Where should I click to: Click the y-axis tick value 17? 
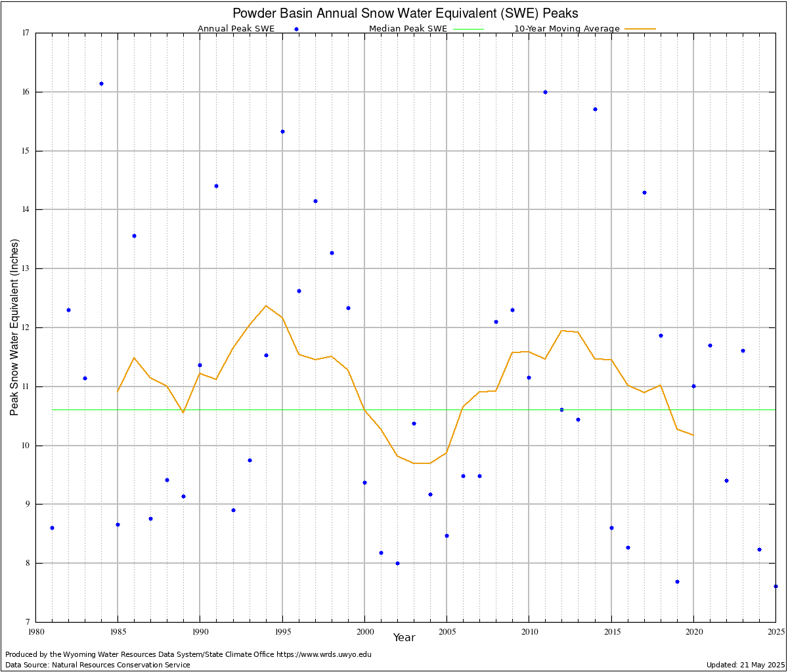[x=26, y=33]
